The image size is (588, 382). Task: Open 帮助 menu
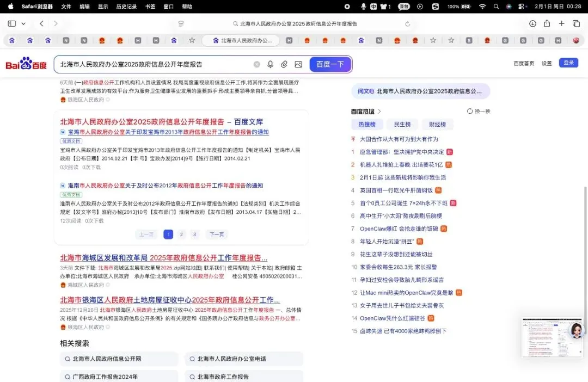(x=187, y=7)
